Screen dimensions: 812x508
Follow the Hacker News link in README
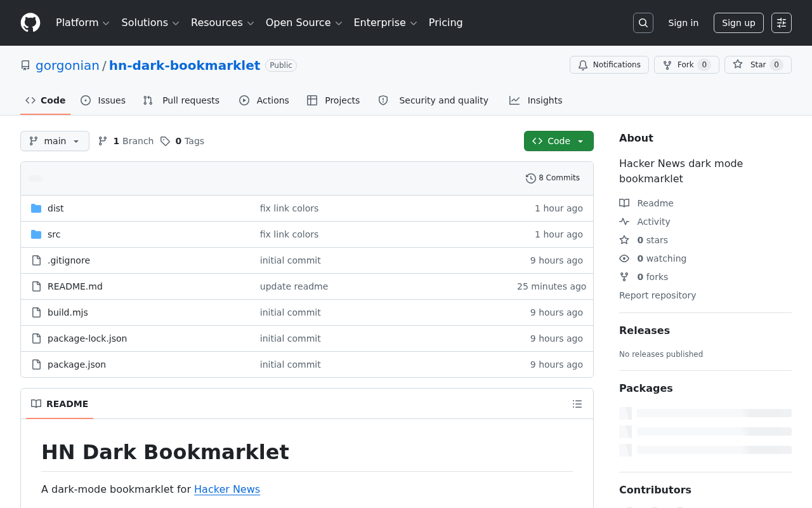tap(227, 489)
